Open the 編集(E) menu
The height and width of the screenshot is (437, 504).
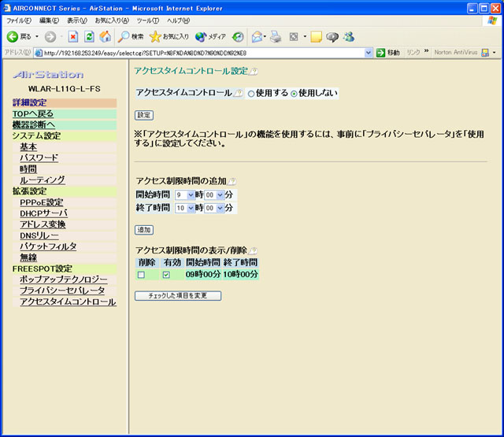click(49, 21)
